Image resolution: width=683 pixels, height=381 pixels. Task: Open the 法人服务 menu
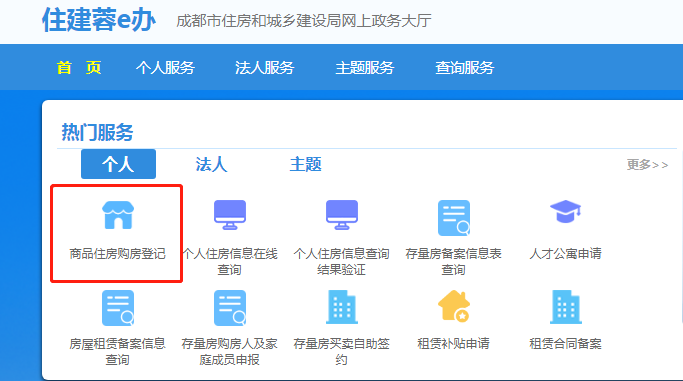264,67
